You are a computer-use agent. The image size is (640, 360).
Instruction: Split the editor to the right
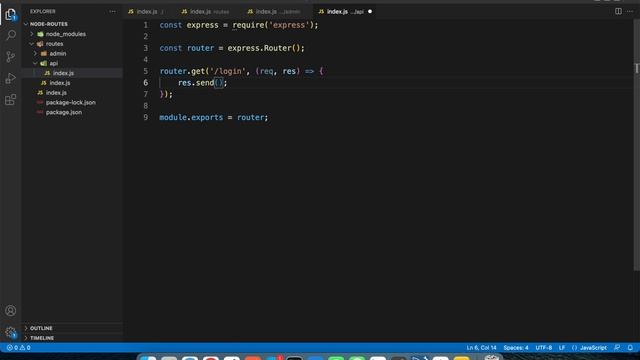tap(618, 11)
